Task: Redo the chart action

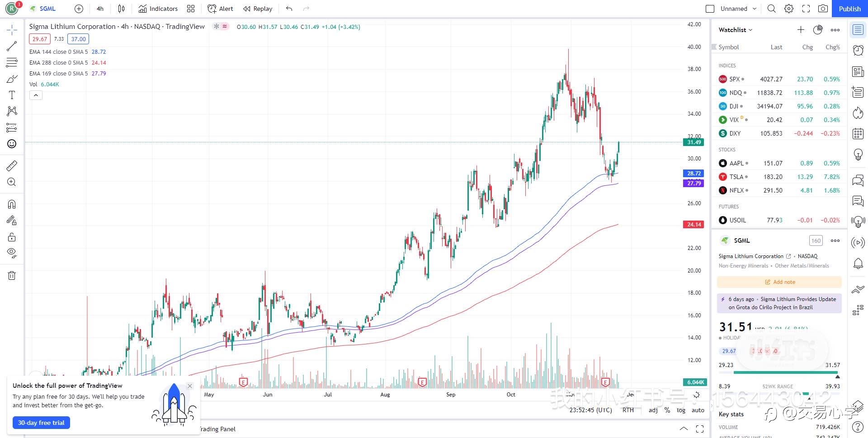Action: coord(306,9)
